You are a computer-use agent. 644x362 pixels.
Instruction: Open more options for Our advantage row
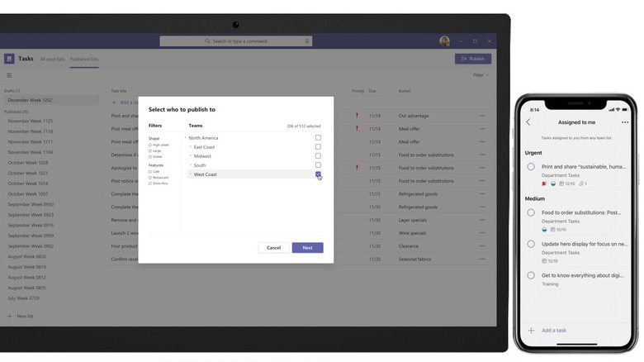click(x=482, y=116)
